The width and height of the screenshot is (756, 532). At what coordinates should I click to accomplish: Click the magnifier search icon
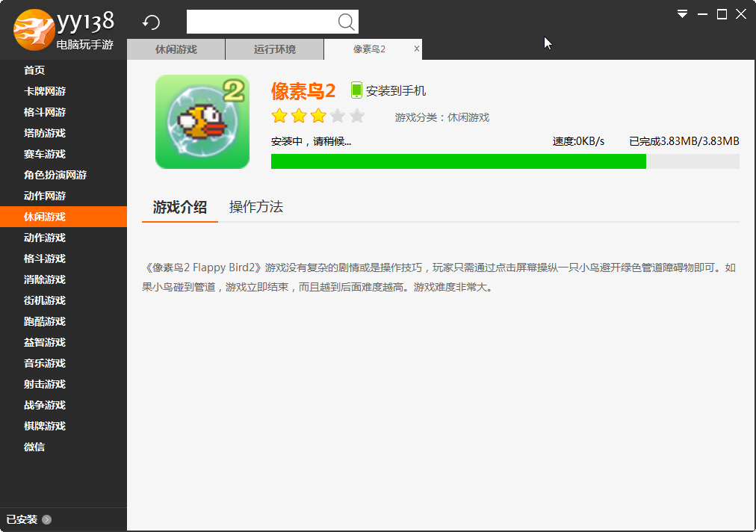pos(346,22)
